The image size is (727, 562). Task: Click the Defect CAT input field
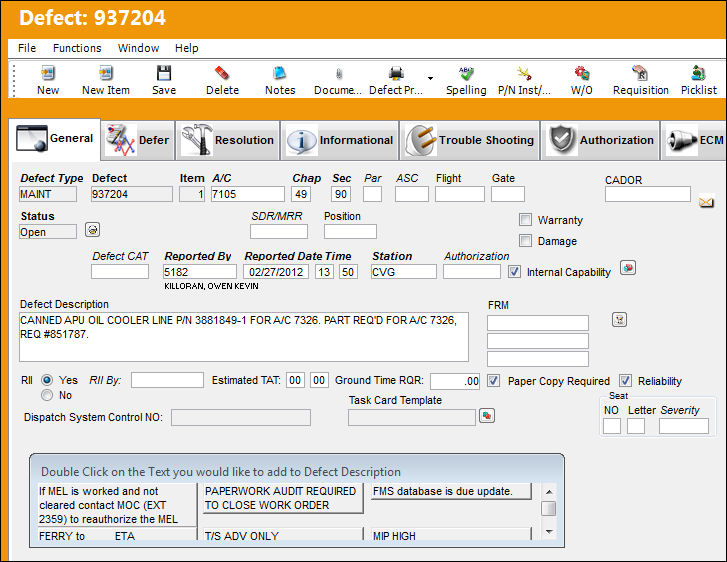pos(120,271)
